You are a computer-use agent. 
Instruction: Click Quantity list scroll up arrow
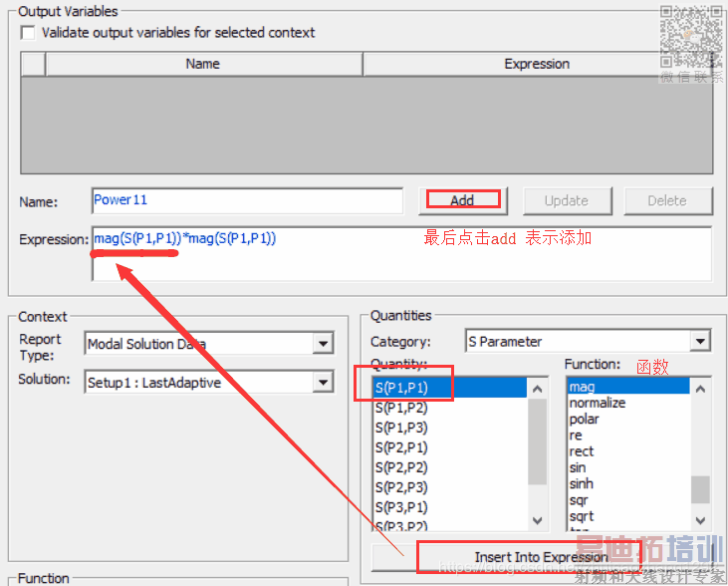[x=538, y=389]
